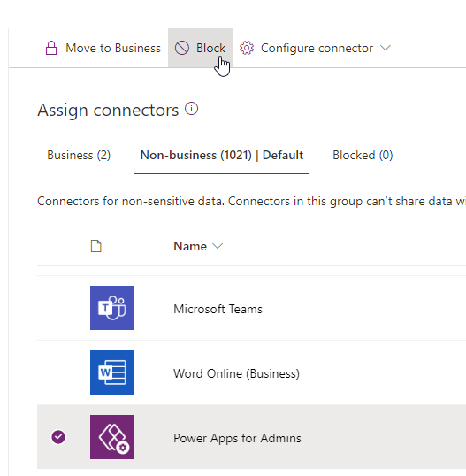Click the Power Apps for Admins icon
This screenshot has width=466, height=476.
click(112, 437)
